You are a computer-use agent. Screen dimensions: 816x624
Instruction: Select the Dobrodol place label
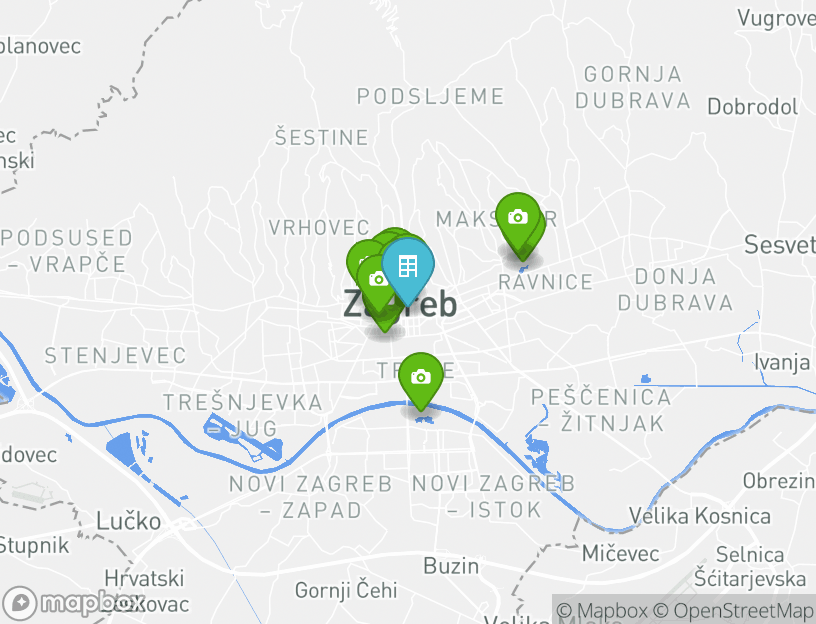pyautogui.click(x=753, y=107)
